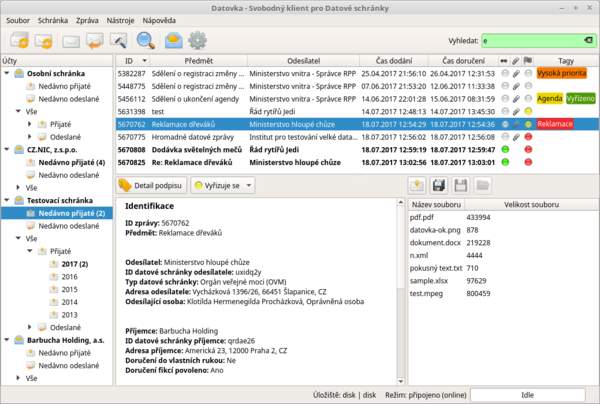Click the reply to message toolbar icon
Image resolution: width=600 pixels, height=404 pixels.
tap(95, 41)
